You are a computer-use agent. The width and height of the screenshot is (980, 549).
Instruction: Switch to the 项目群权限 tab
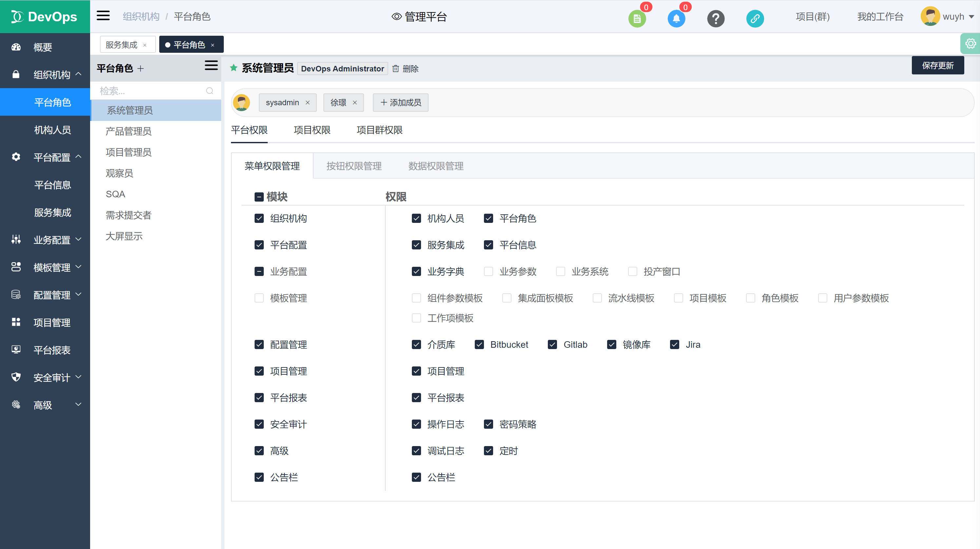(x=379, y=130)
